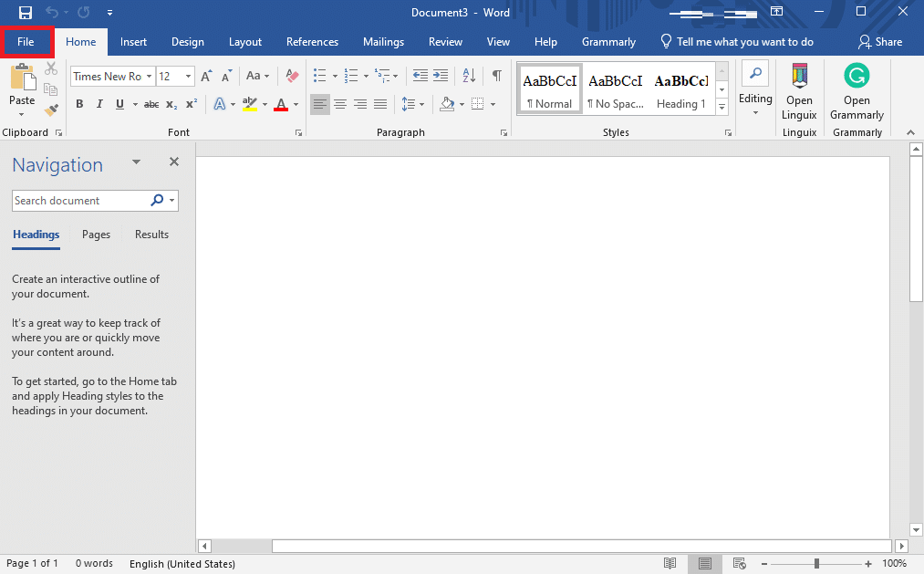Open the Change Case (Aa) menu
924x574 pixels.
[x=257, y=76]
